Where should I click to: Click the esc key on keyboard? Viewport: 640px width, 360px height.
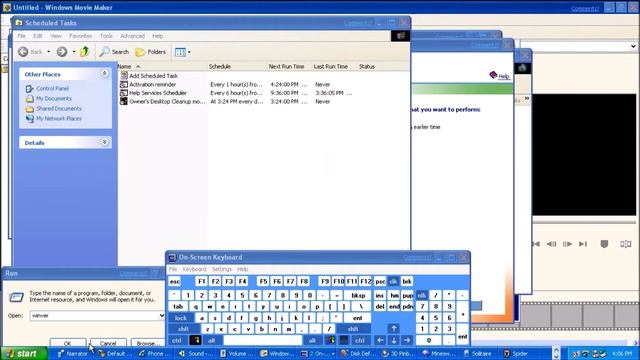point(175,281)
